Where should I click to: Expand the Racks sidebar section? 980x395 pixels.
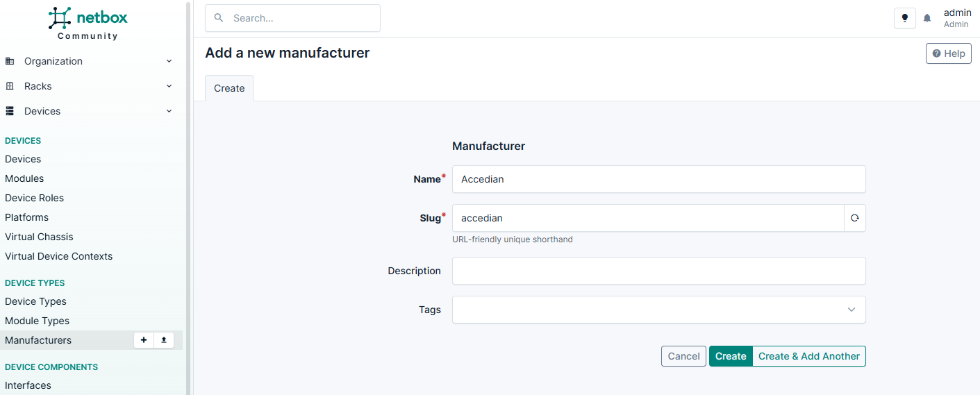[x=169, y=86]
